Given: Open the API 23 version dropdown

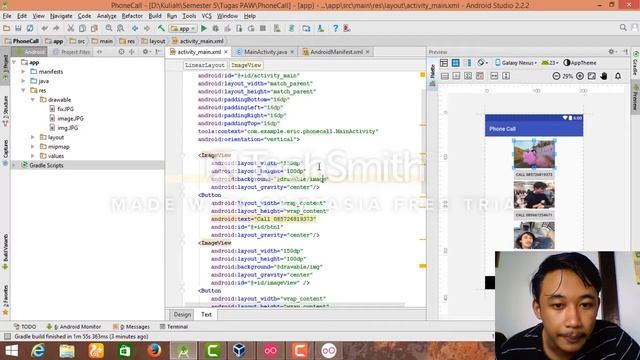Looking at the screenshot, I should (549, 62).
